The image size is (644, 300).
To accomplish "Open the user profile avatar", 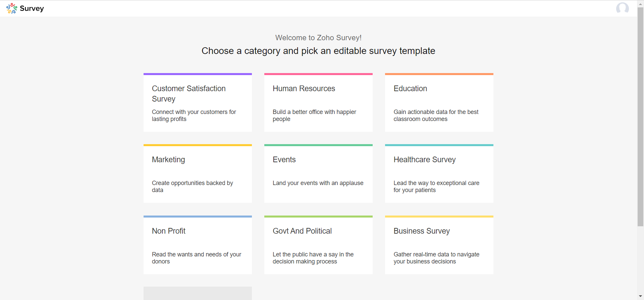I will [622, 8].
